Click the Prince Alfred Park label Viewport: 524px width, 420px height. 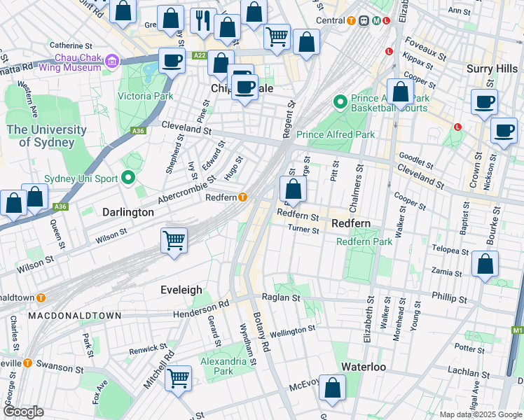[x=336, y=134]
